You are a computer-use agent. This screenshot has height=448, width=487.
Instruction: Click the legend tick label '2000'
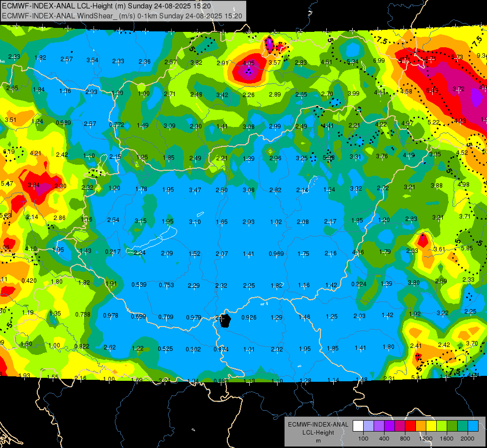pyautogui.click(x=468, y=439)
